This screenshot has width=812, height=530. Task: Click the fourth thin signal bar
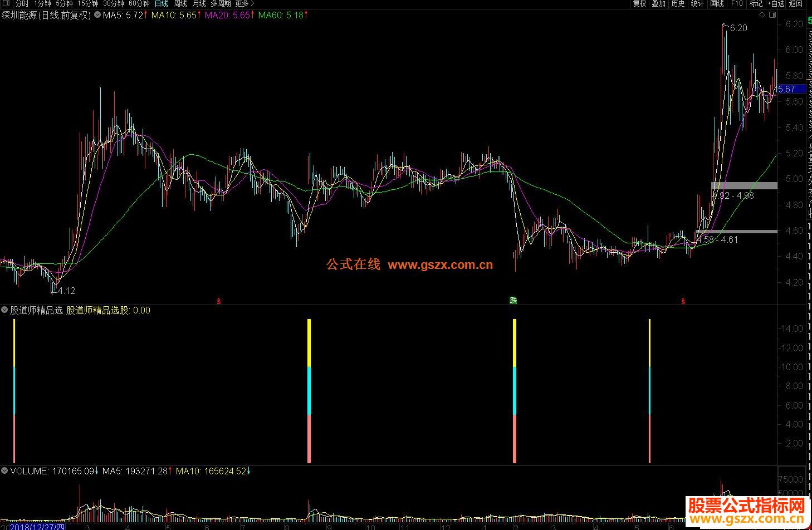coord(649,391)
